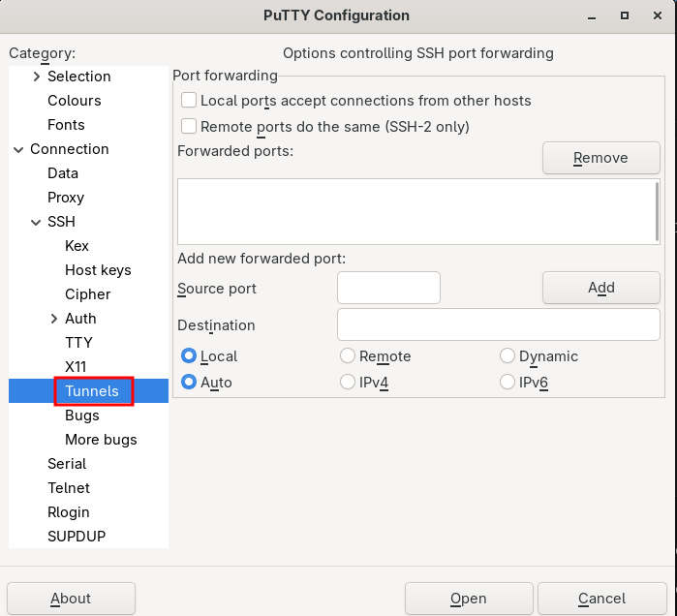Image resolution: width=677 pixels, height=616 pixels.
Task: Select the IPv6 radio button
Action: coord(508,382)
